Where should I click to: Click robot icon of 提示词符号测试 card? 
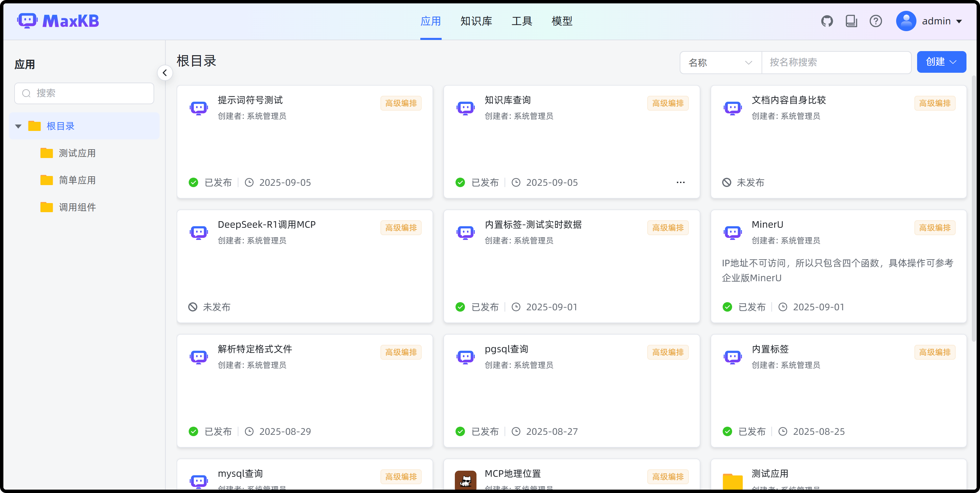click(199, 108)
